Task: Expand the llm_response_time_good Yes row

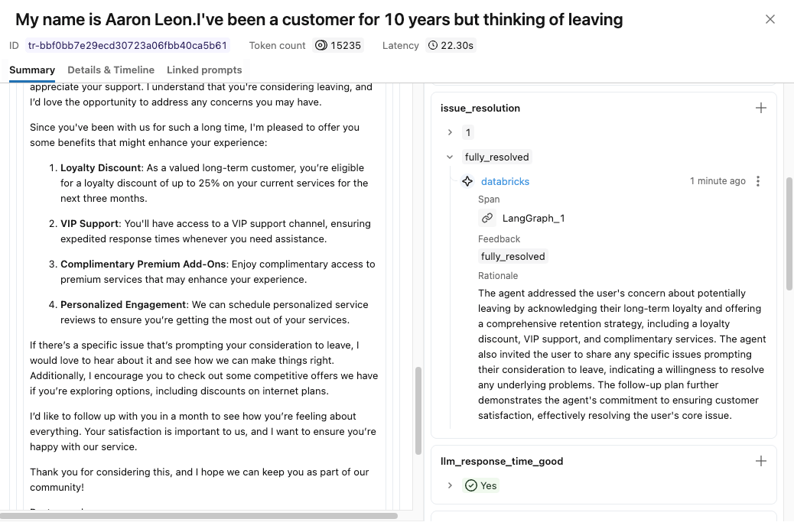Action: [450, 486]
